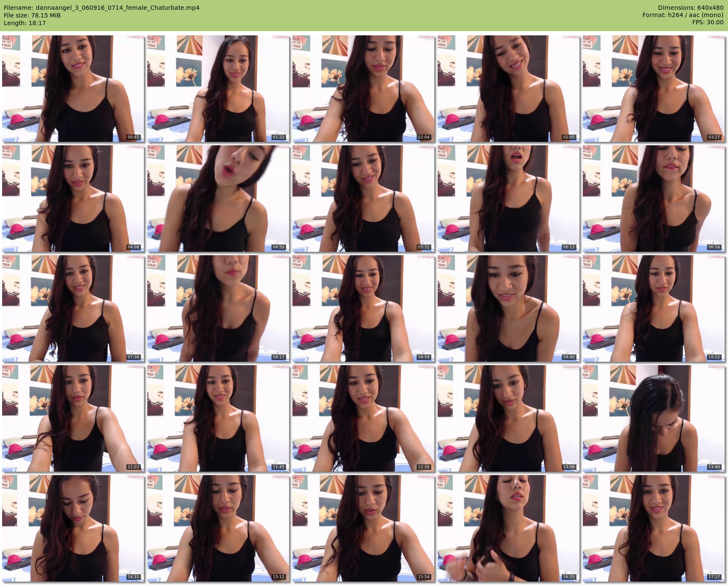
Task: Select the thumbnail marked 11:03
Action: tap(73, 418)
